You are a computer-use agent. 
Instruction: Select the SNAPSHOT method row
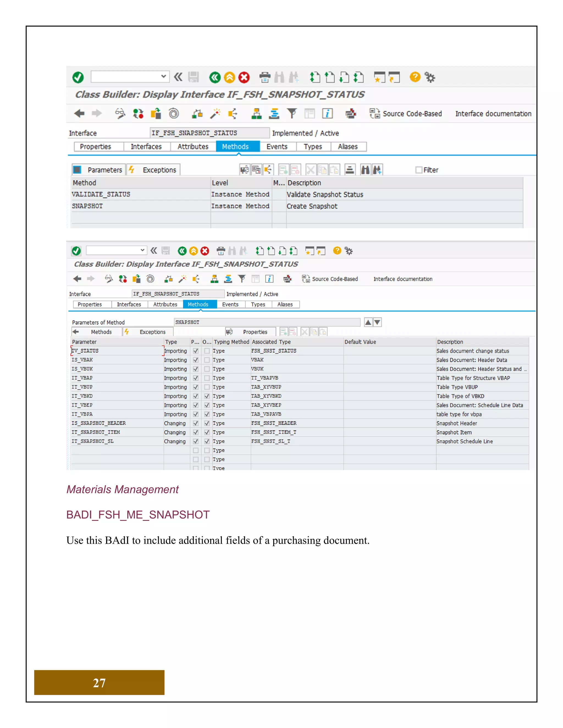297,206
